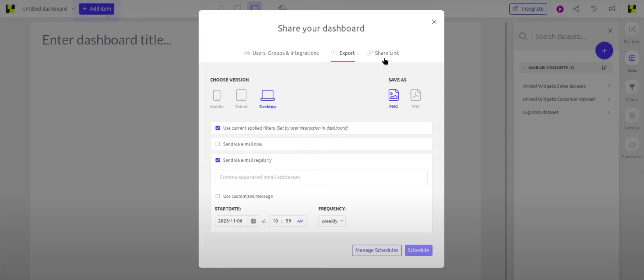Save as PNG image format
The height and width of the screenshot is (280, 644).
coord(393,95)
